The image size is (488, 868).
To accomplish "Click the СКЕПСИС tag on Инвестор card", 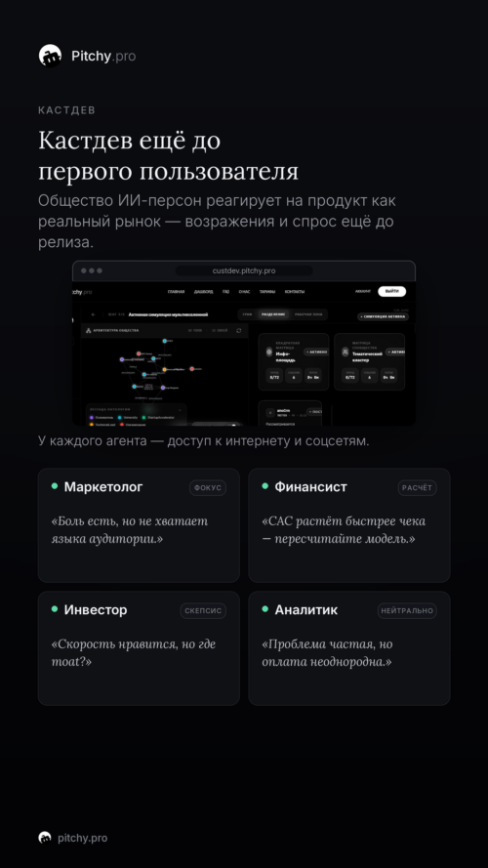I will (x=203, y=610).
